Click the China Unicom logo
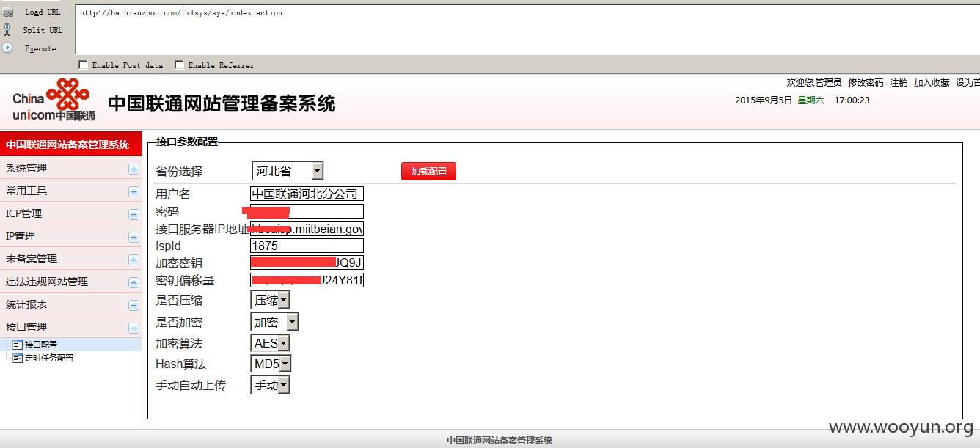This screenshot has width=980, height=448. 54,101
